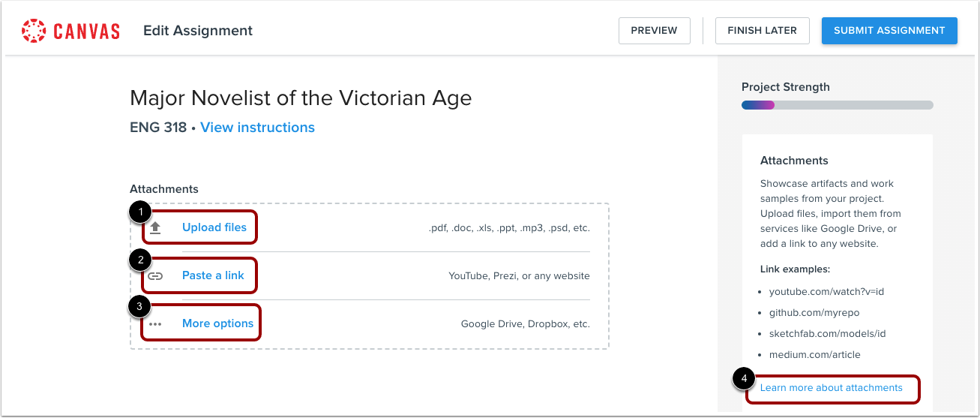Choose FINISH LATER to save progress

pyautogui.click(x=762, y=31)
